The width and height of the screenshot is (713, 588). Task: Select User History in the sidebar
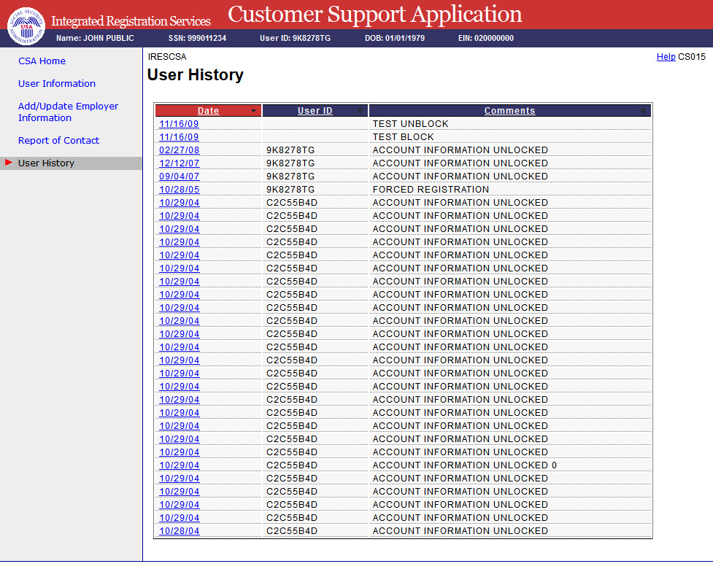(46, 163)
